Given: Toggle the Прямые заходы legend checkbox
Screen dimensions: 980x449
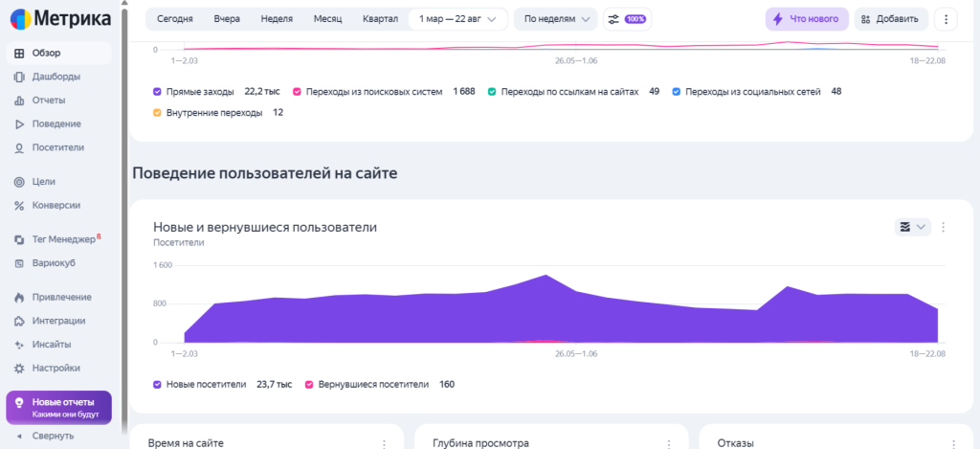Looking at the screenshot, I should [x=157, y=92].
